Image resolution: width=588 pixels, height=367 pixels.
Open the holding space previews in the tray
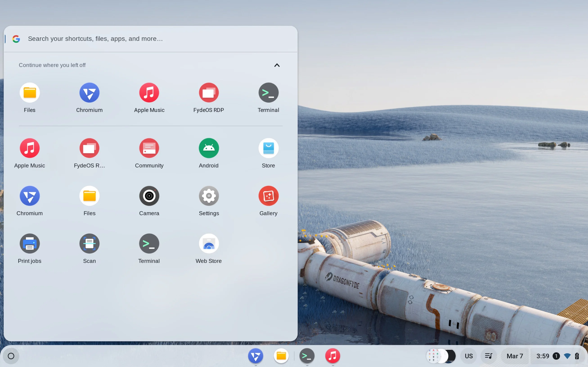441,356
